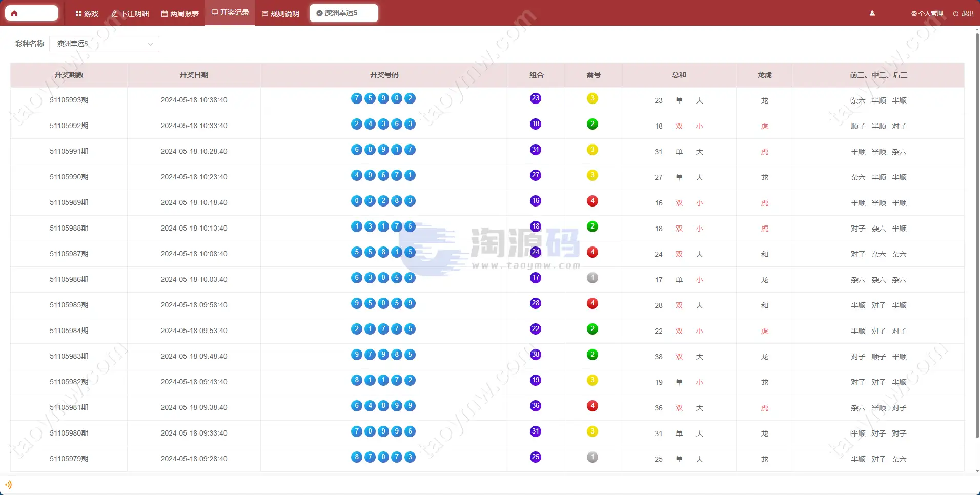Click the 退出 logout link
The image size is (980, 495).
tap(964, 14)
